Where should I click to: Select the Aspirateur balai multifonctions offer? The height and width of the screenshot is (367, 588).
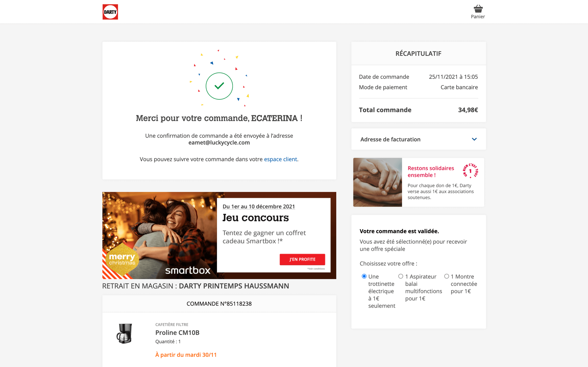(x=401, y=276)
